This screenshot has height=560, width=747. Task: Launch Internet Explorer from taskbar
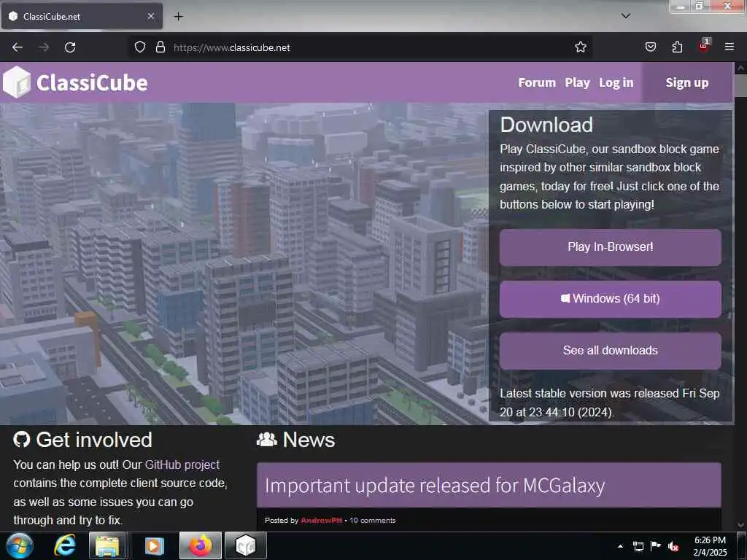[64, 545]
